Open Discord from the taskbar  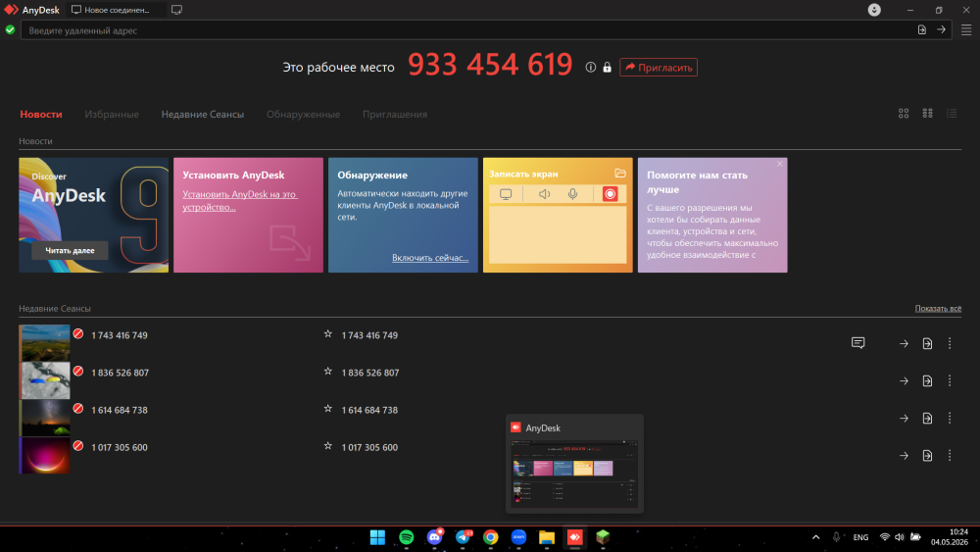coord(434,537)
